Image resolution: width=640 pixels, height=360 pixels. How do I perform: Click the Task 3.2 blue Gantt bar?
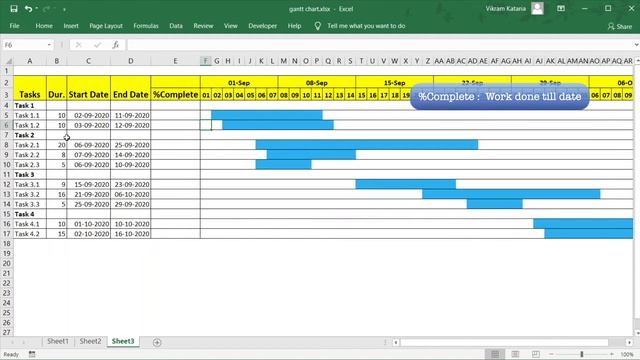point(511,194)
